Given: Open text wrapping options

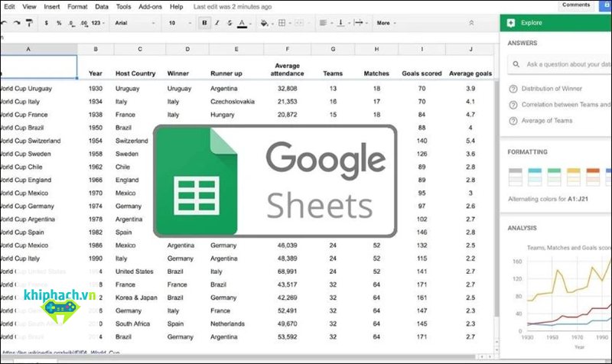Looking at the screenshot, I should [x=358, y=23].
